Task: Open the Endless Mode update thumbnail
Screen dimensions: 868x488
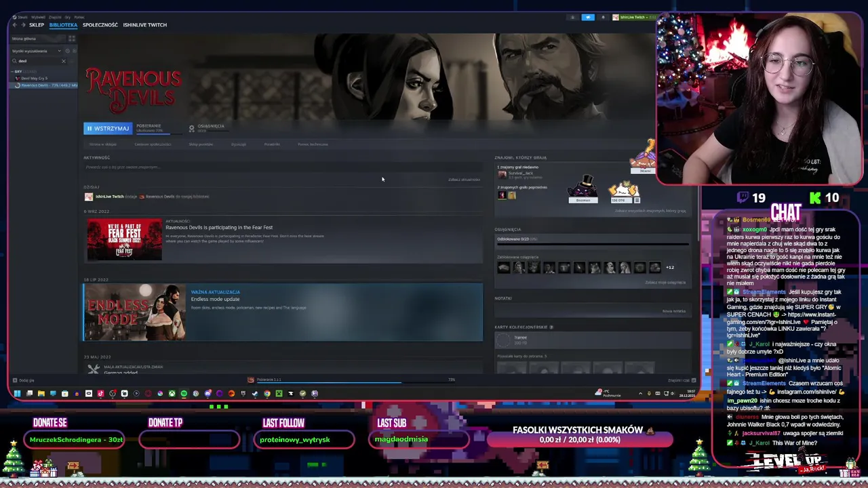Action: pyautogui.click(x=134, y=312)
